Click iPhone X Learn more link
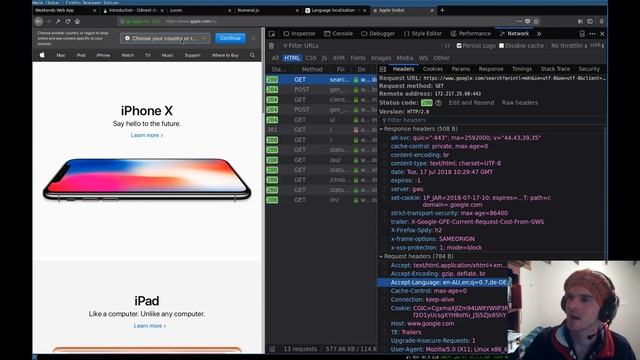The height and width of the screenshot is (360, 640). 147,135
